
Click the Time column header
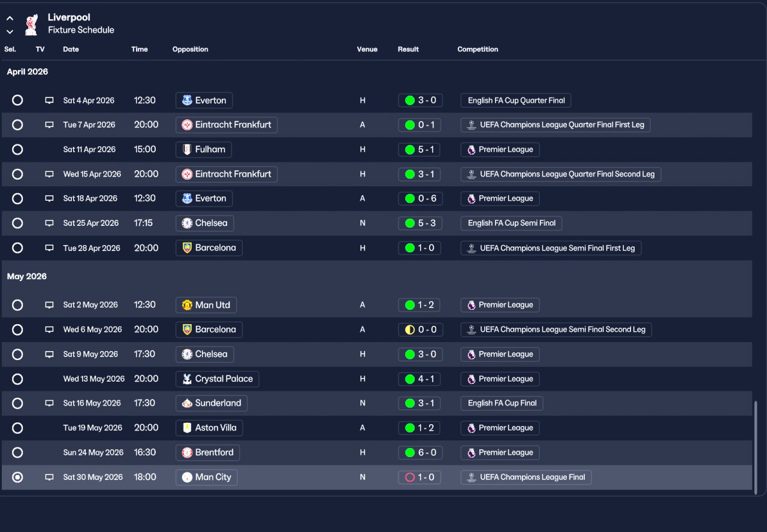pyautogui.click(x=140, y=49)
